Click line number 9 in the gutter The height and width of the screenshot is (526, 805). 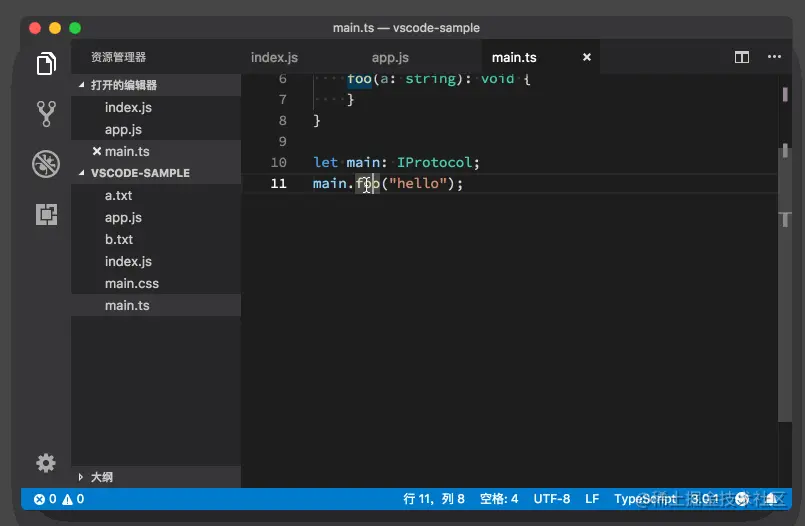coord(282,141)
